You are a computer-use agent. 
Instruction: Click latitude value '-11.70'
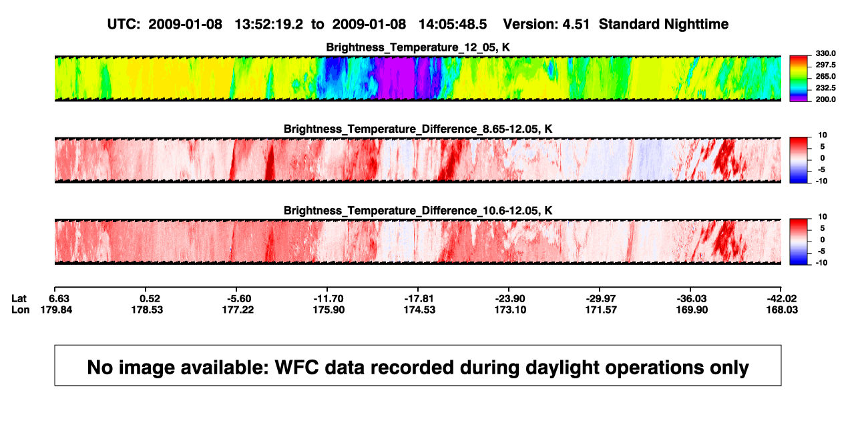(x=327, y=298)
